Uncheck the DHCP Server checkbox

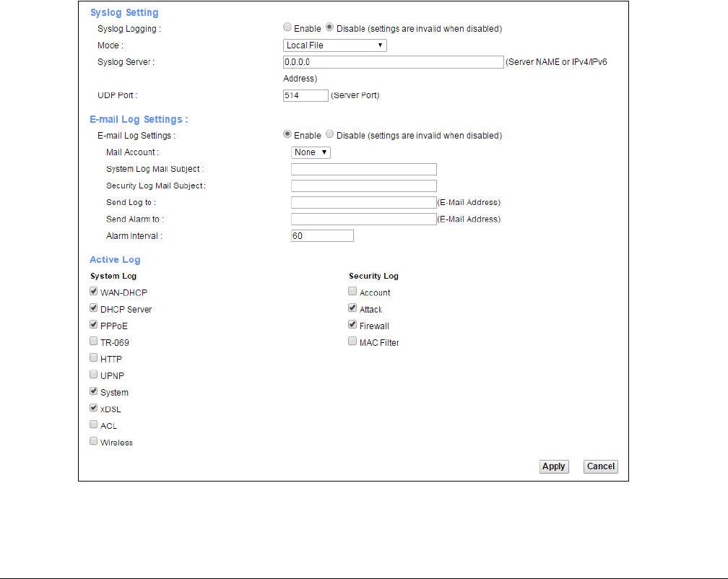click(94, 308)
